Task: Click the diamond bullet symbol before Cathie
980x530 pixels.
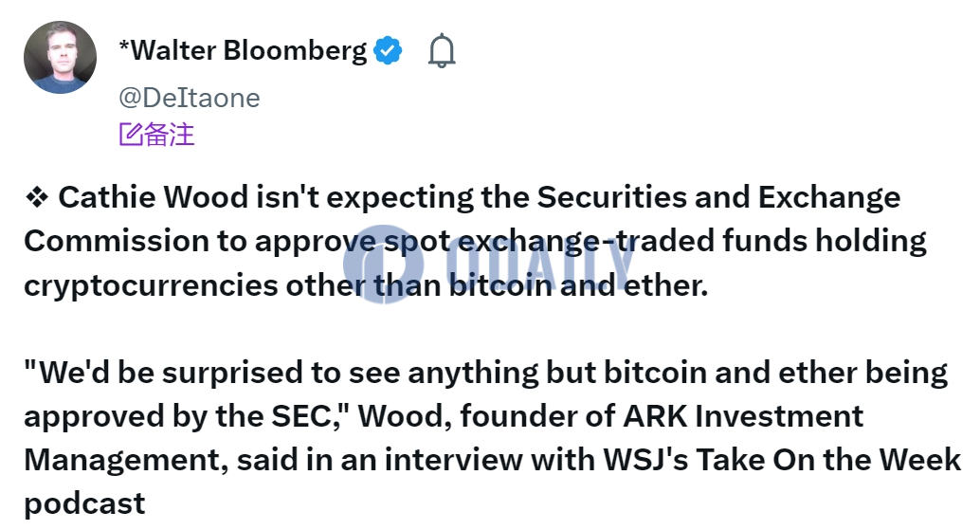Action: [37, 197]
